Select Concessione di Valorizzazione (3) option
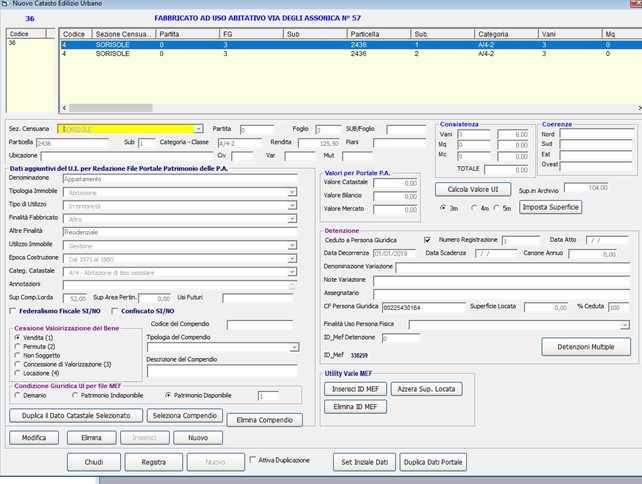This screenshot has width=642, height=484. (x=17, y=364)
